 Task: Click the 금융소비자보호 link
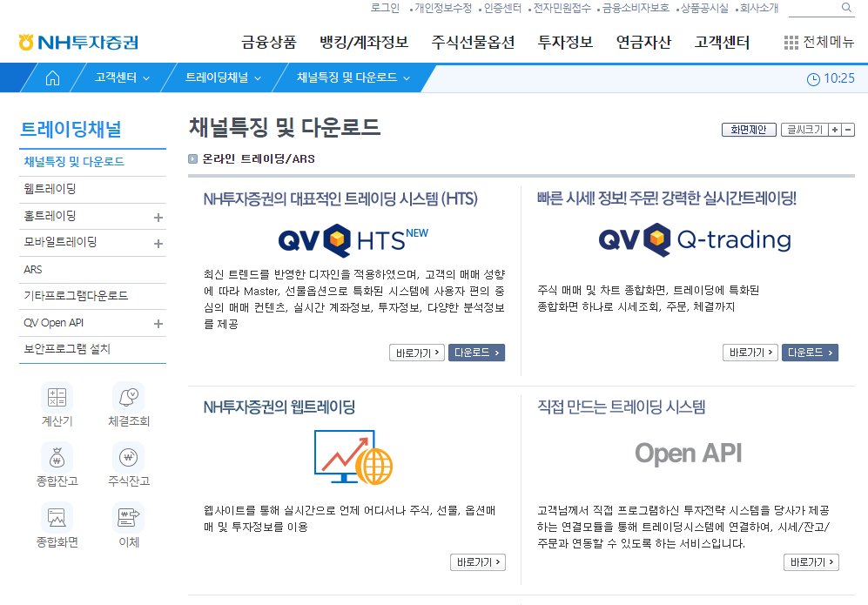pyautogui.click(x=636, y=8)
